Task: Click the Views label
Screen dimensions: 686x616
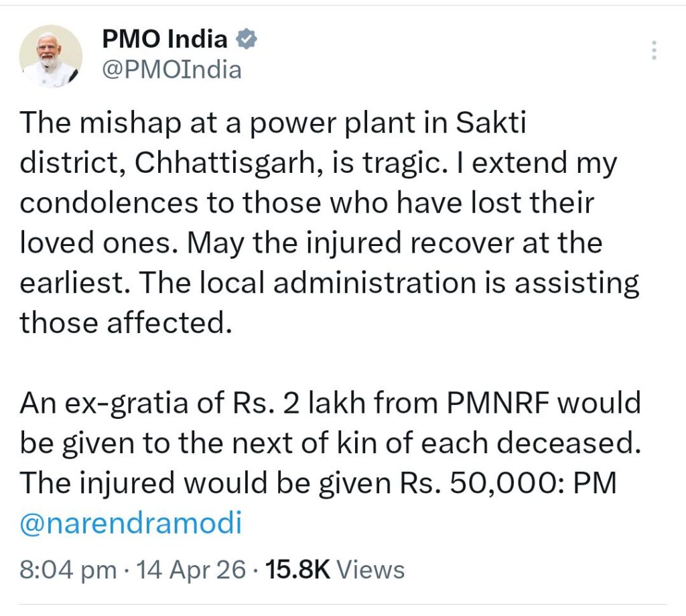Action: click(x=370, y=570)
